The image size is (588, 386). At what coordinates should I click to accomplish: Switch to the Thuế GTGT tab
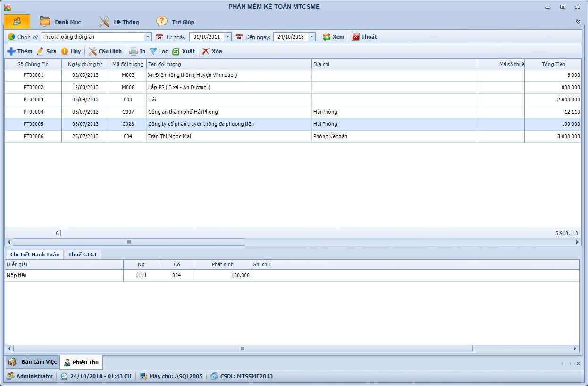coord(83,255)
